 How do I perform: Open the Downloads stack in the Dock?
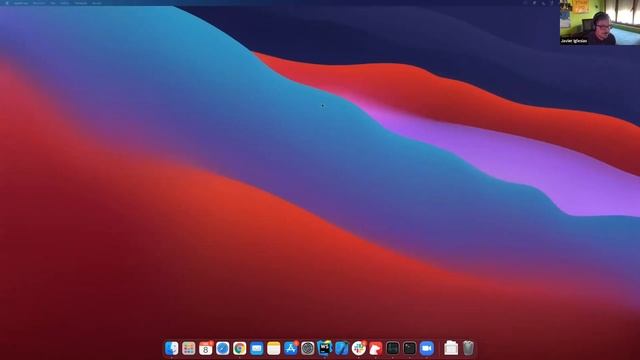(451, 348)
